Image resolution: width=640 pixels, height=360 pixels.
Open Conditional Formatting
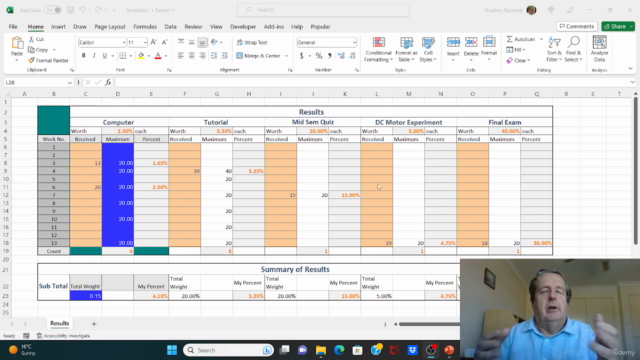378,49
